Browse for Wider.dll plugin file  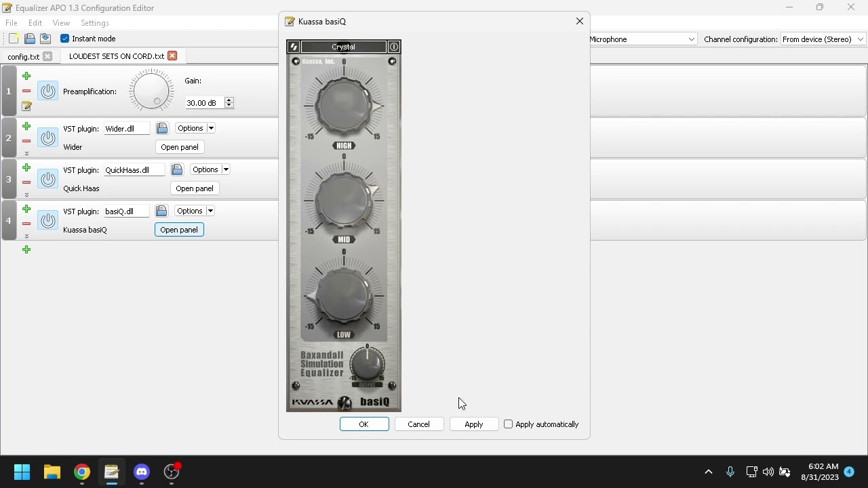162,128
